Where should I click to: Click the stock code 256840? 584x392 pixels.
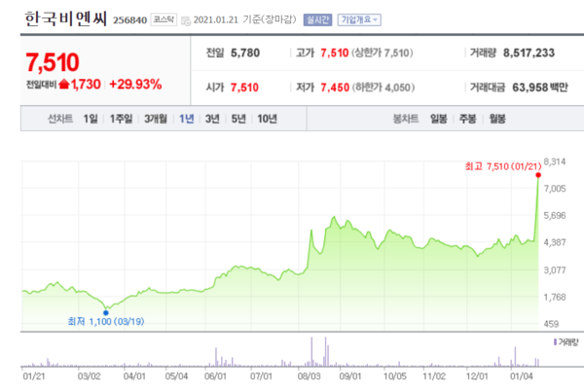[130, 20]
